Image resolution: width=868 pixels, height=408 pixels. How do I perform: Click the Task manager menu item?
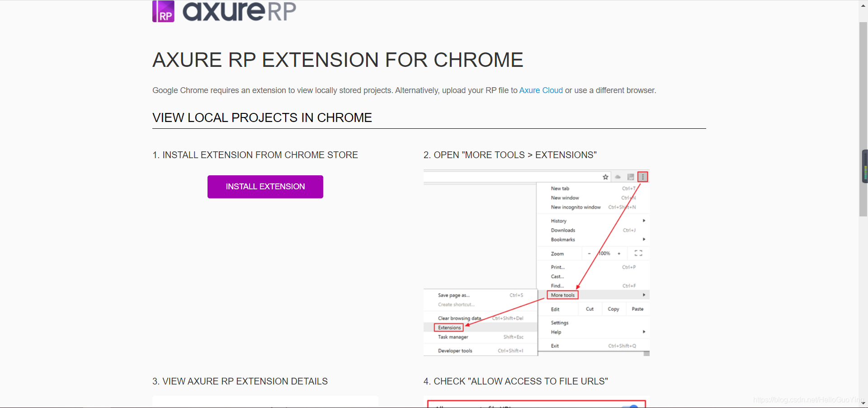click(452, 337)
